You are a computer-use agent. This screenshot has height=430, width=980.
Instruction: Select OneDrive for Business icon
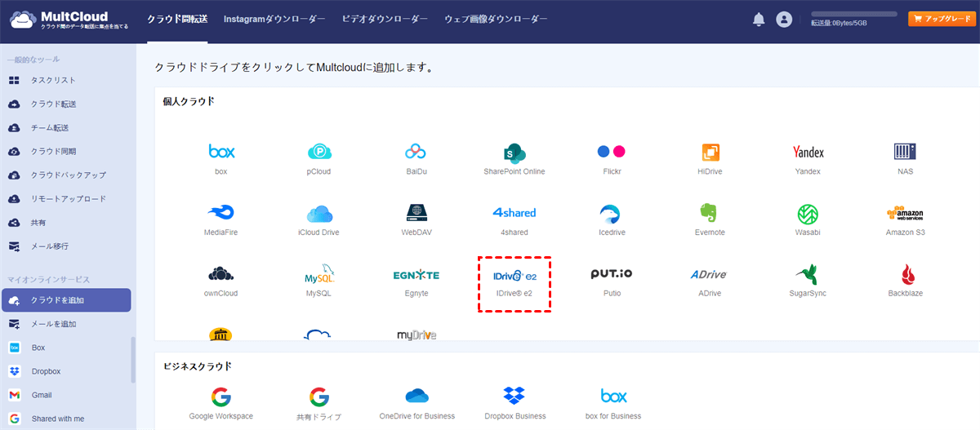[x=416, y=397]
